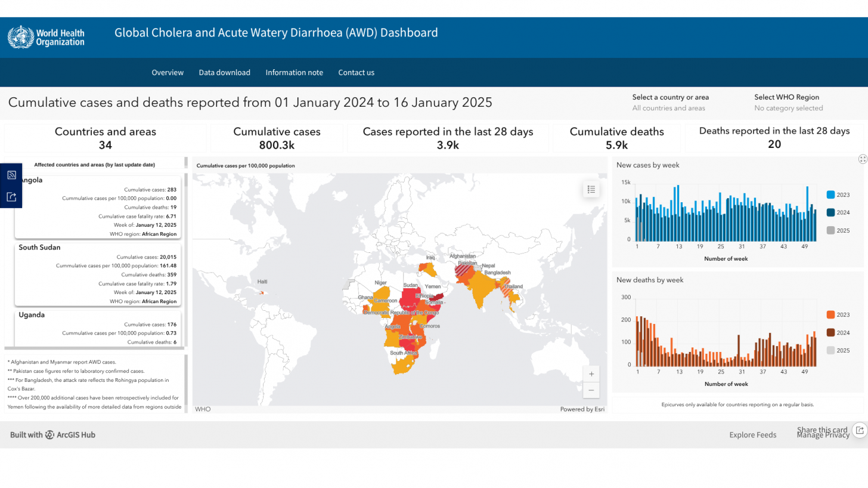Zoom out with the map minus button
This screenshot has height=488, width=868.
591,390
